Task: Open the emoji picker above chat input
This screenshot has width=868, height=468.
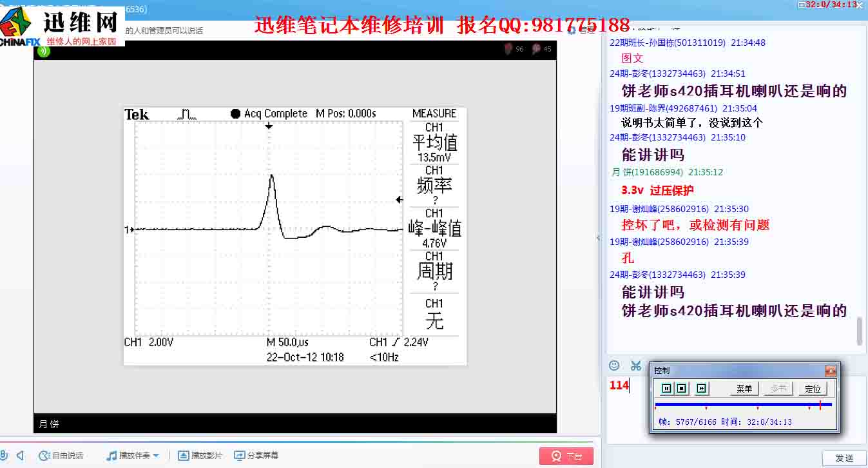Action: (614, 366)
